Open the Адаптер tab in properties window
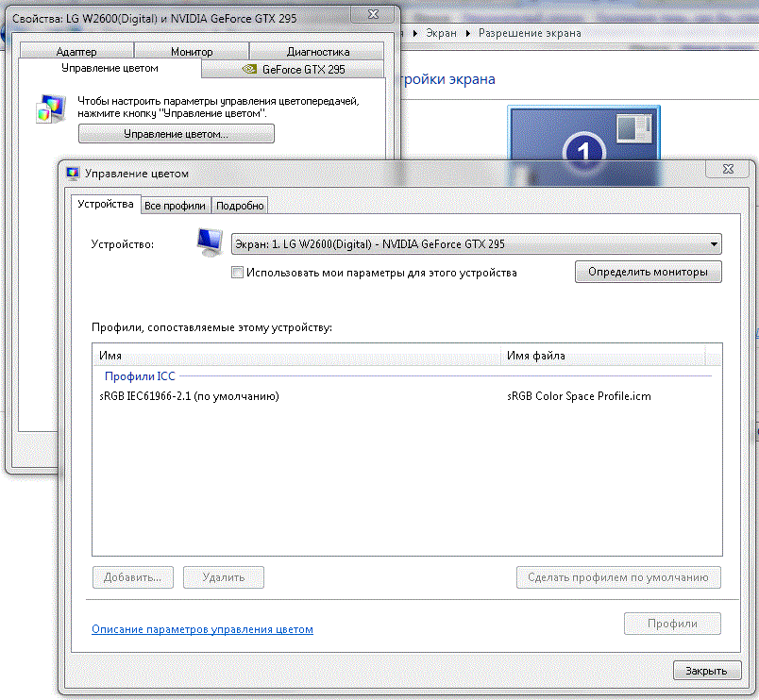 click(76, 51)
